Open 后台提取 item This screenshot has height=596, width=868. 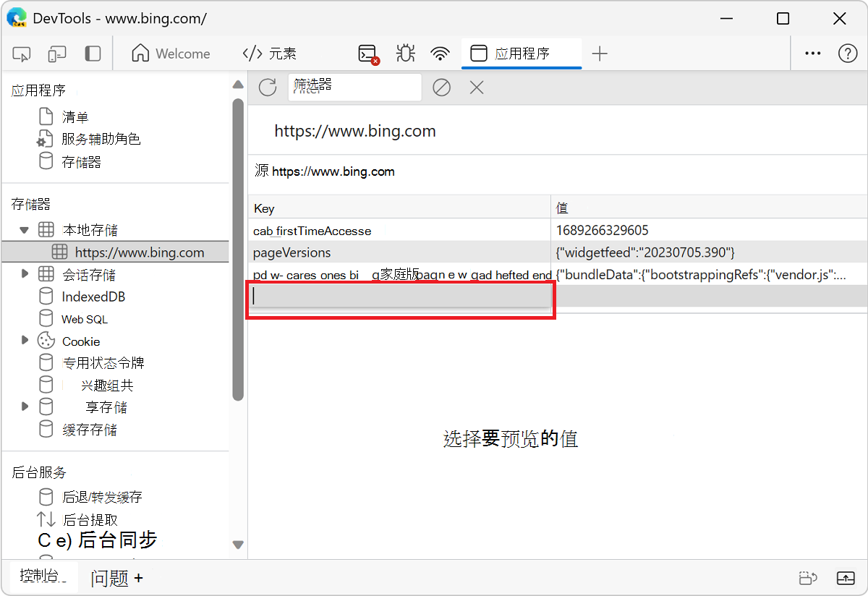(x=90, y=519)
